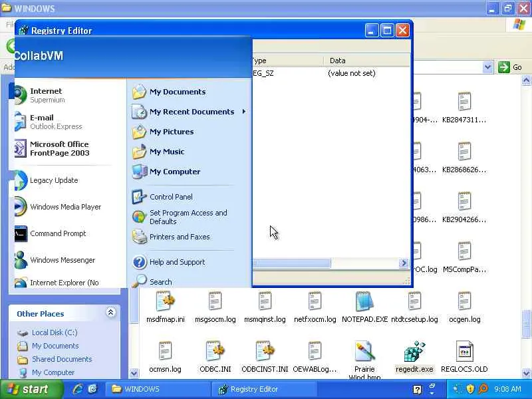This screenshot has height=399, width=532.
Task: Click security shield tray icon
Action: [470, 389]
